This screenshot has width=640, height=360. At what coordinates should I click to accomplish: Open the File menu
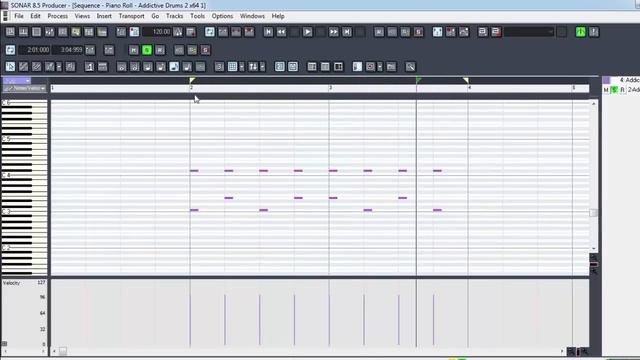19,16
